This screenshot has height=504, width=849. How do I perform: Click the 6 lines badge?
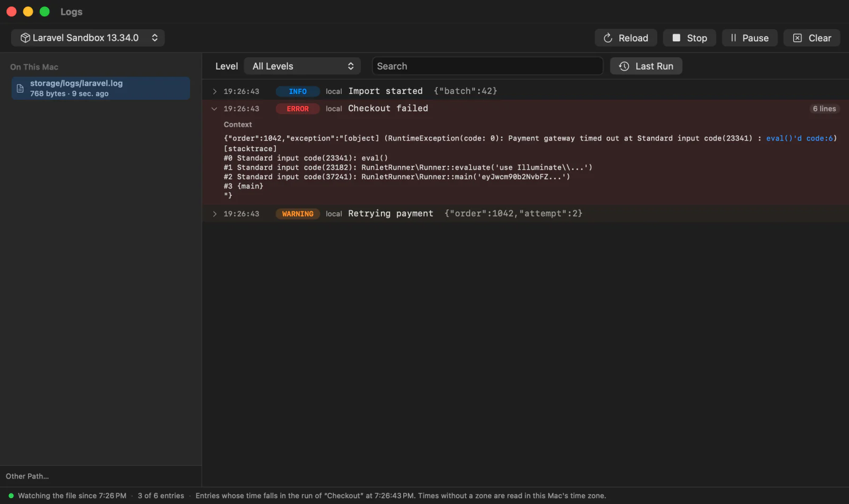click(824, 109)
